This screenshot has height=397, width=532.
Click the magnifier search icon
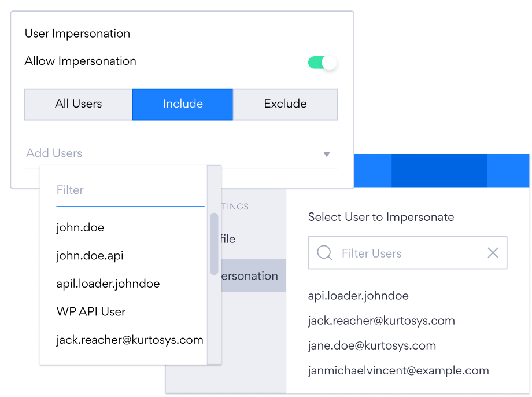[x=324, y=253]
